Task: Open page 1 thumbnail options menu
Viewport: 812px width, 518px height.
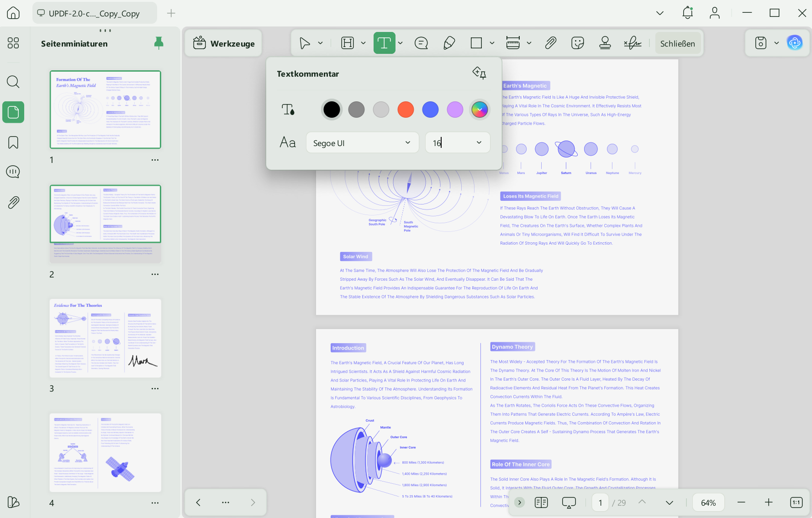Action: pyautogui.click(x=155, y=160)
